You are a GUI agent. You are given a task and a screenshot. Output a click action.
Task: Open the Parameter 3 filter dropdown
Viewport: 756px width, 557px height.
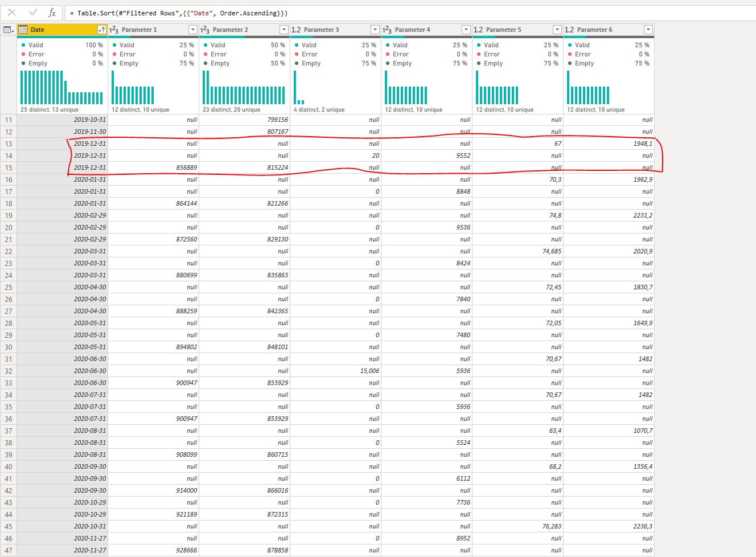375,30
